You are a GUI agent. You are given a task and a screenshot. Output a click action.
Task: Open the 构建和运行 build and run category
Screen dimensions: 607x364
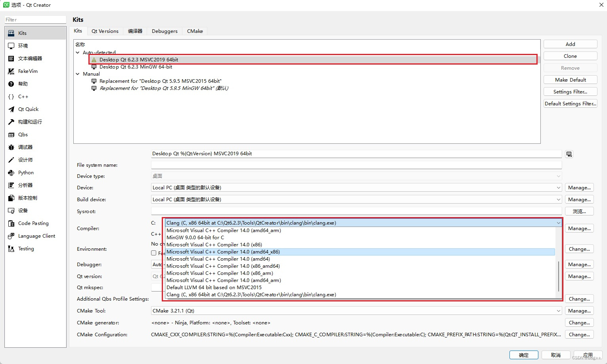tap(35, 122)
